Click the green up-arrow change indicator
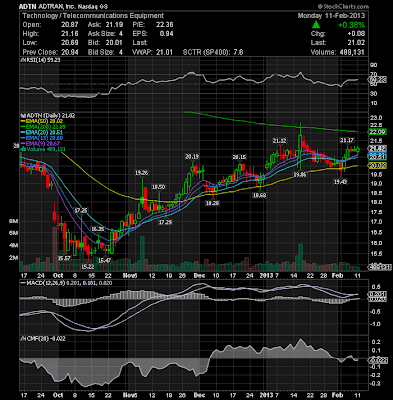 316,25
